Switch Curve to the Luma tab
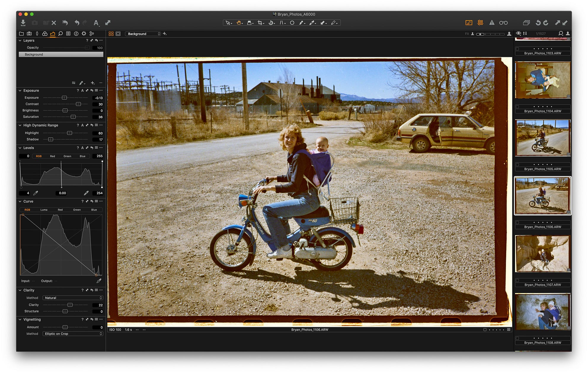The height and width of the screenshot is (373, 588). click(x=44, y=210)
